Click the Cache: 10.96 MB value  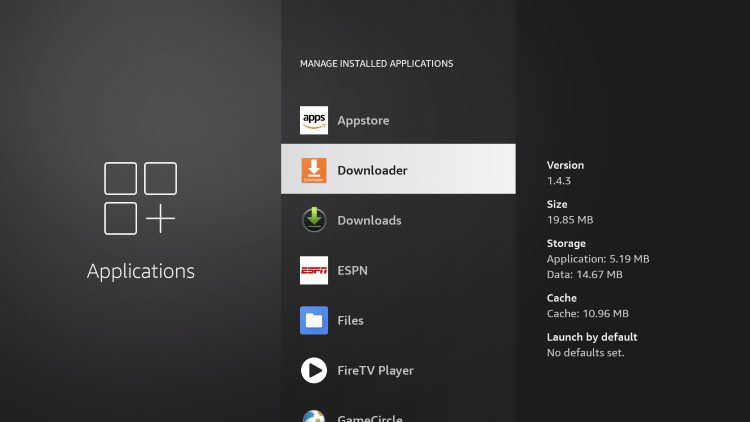587,314
